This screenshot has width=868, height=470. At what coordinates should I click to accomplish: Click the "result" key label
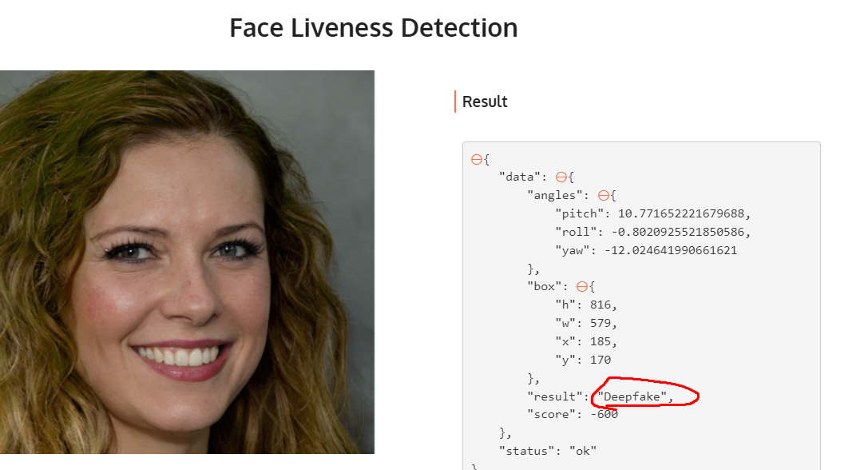point(555,396)
